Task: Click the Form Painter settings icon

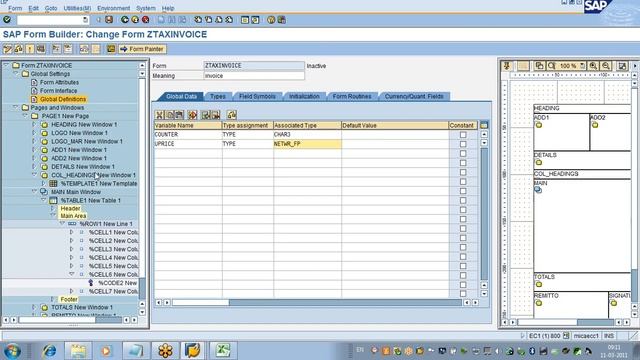Action: click(x=622, y=66)
